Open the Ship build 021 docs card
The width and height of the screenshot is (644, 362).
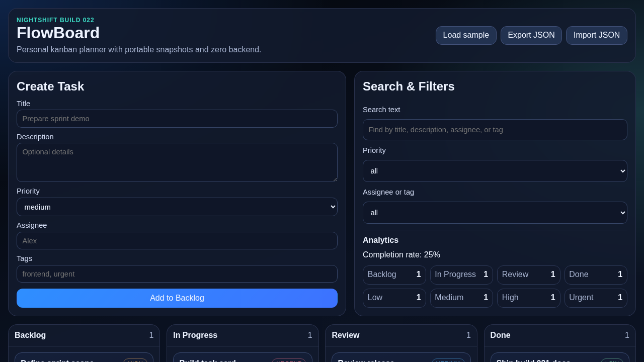(559, 359)
